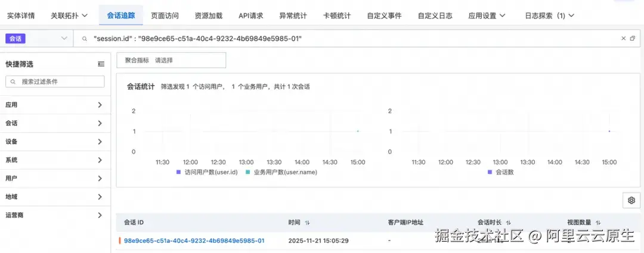Viewport: 644px width, 253px height.
Task: Click the 会话统计 chart title
Action: 141,86
